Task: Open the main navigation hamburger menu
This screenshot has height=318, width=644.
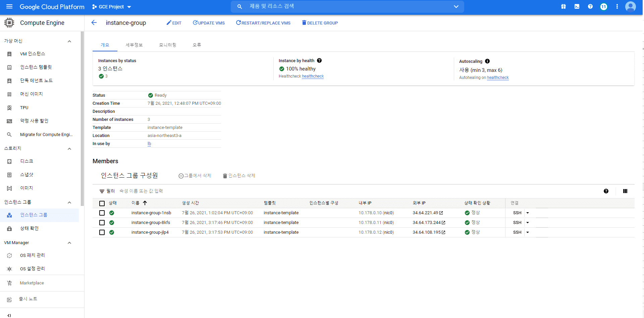Action: pos(9,6)
